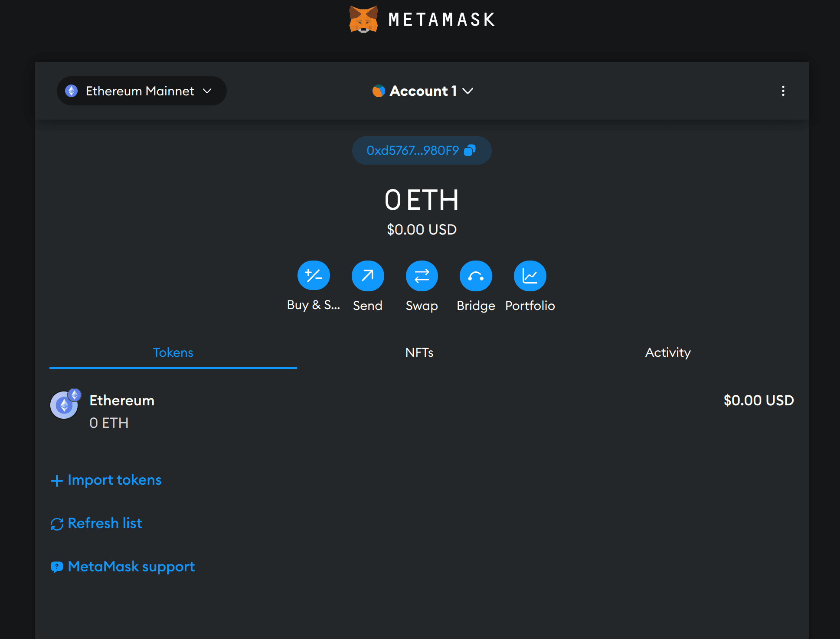Screen dimensions: 840x639
Task: Click the '$0.00 USD' balance below 0 ETH
Action: [422, 229]
